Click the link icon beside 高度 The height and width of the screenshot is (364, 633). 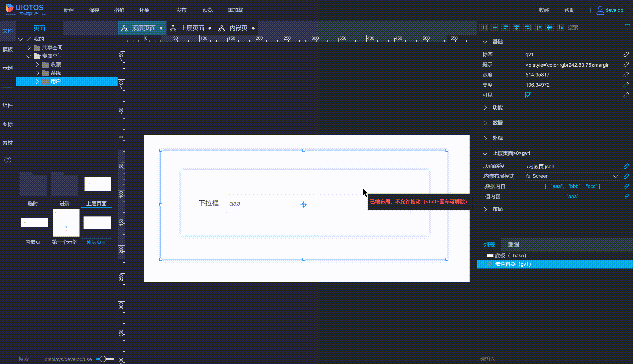pyautogui.click(x=626, y=85)
